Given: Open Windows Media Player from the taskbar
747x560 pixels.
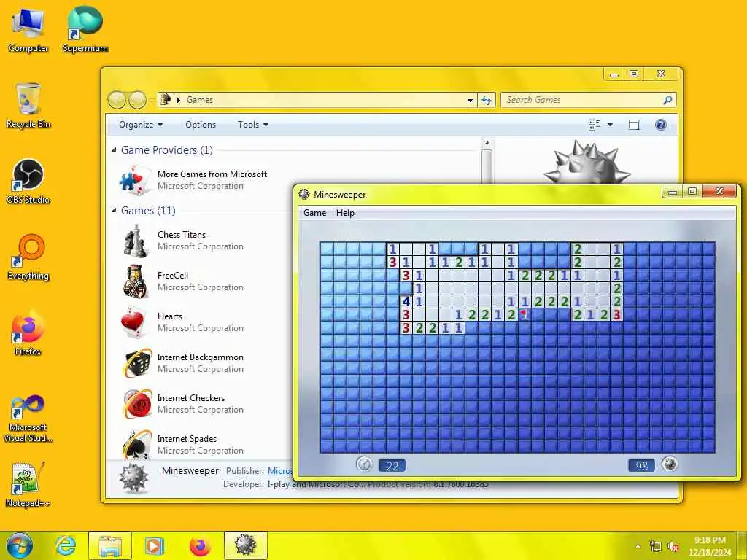Looking at the screenshot, I should pos(154,545).
